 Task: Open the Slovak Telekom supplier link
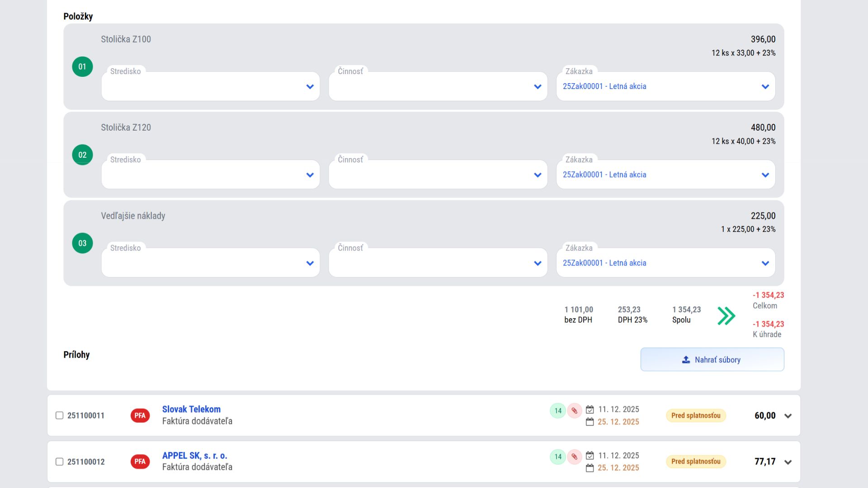[x=191, y=409]
